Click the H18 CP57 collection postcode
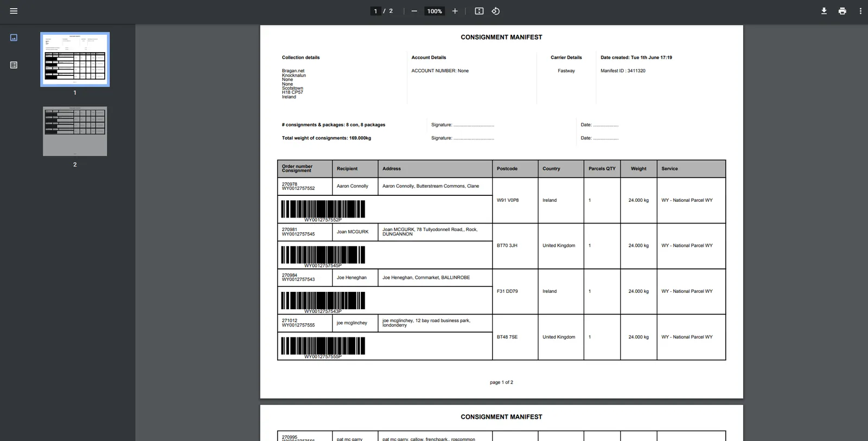The height and width of the screenshot is (441, 868). point(292,93)
